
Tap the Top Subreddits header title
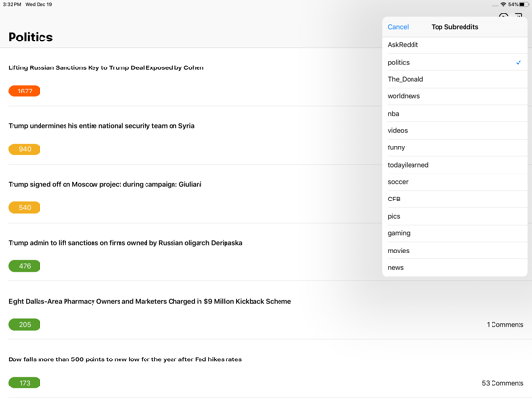tap(455, 27)
